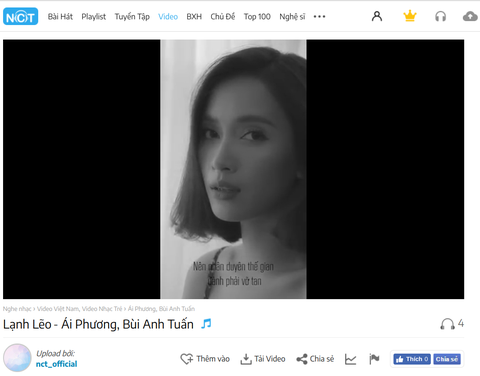Click the cloud upload icon
The width and height of the screenshot is (480, 376).
click(x=471, y=16)
